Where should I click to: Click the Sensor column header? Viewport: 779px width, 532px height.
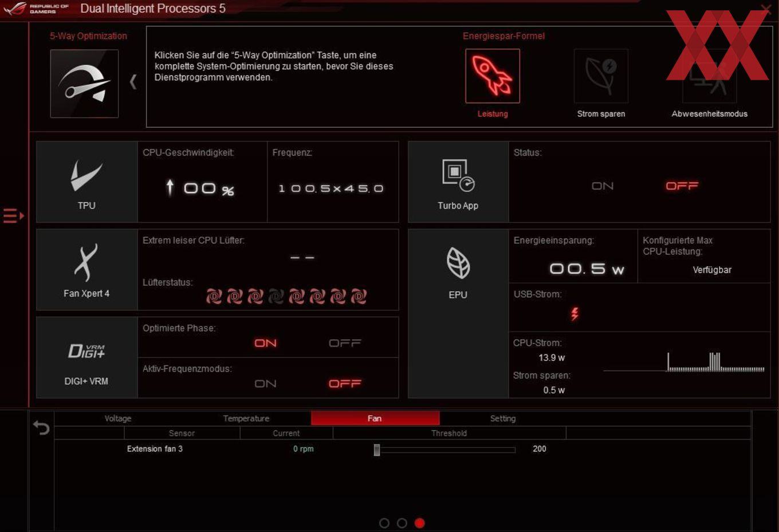pyautogui.click(x=182, y=434)
